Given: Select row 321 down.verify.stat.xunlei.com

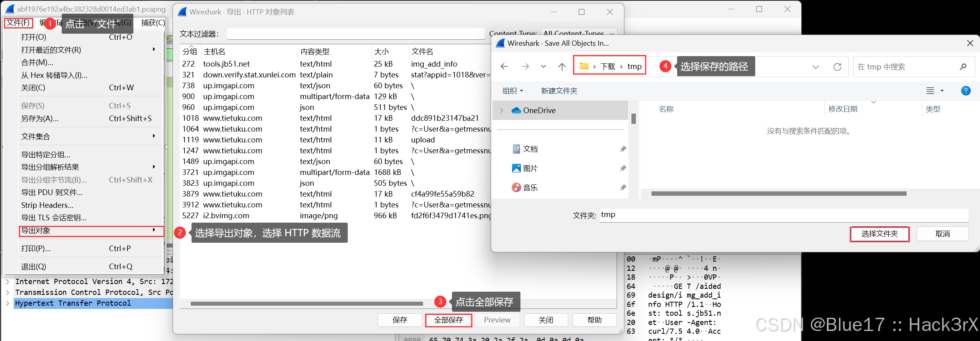Looking at the screenshot, I should (337, 75).
